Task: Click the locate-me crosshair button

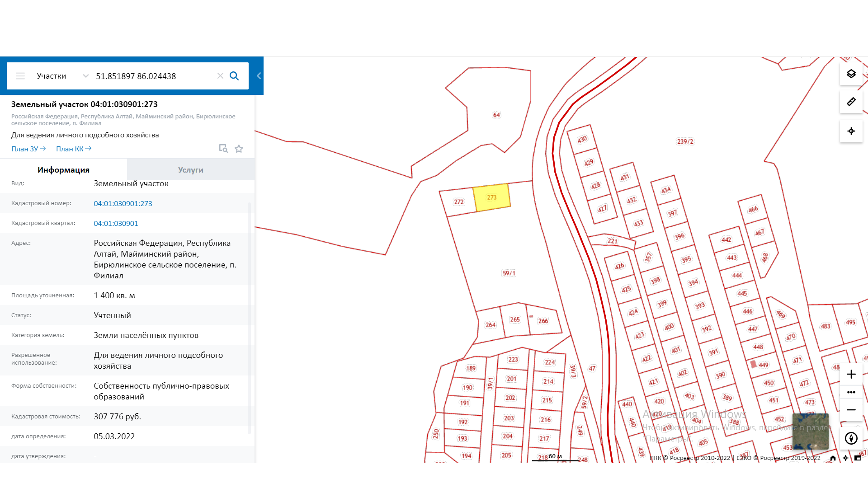Action: (x=851, y=131)
